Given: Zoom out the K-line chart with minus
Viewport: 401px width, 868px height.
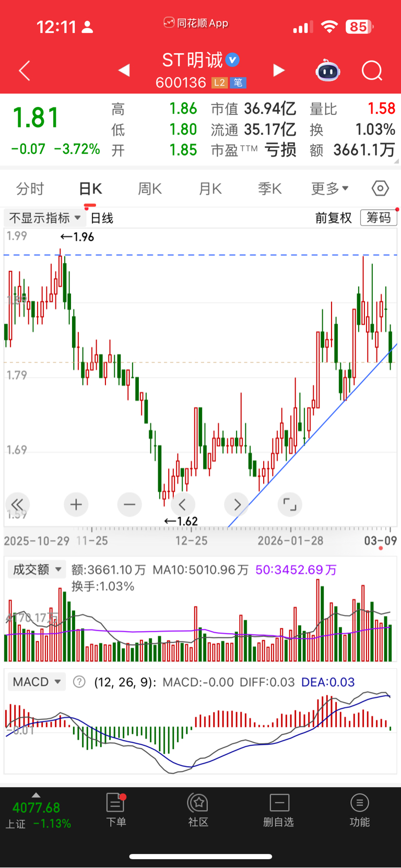Looking at the screenshot, I should pos(129,504).
